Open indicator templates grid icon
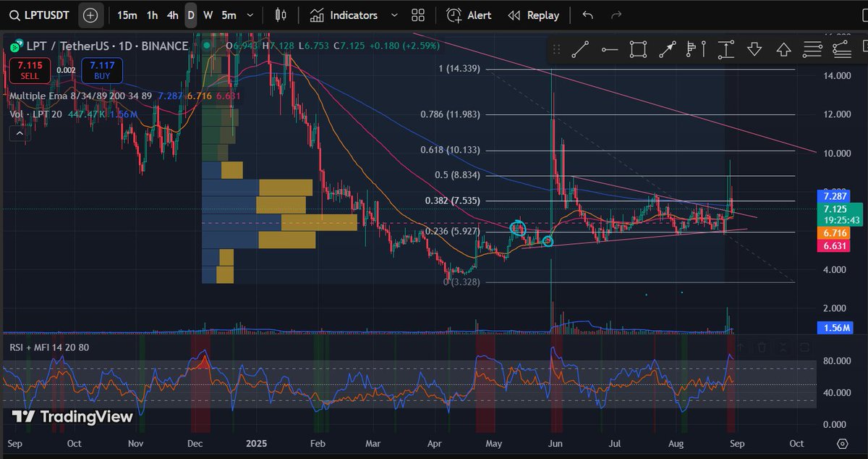The image size is (868, 459). (x=417, y=15)
